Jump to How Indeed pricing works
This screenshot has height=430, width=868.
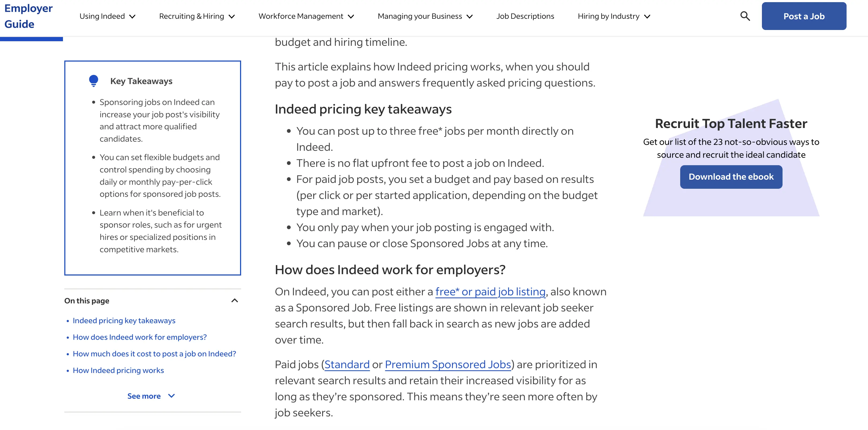coord(118,370)
